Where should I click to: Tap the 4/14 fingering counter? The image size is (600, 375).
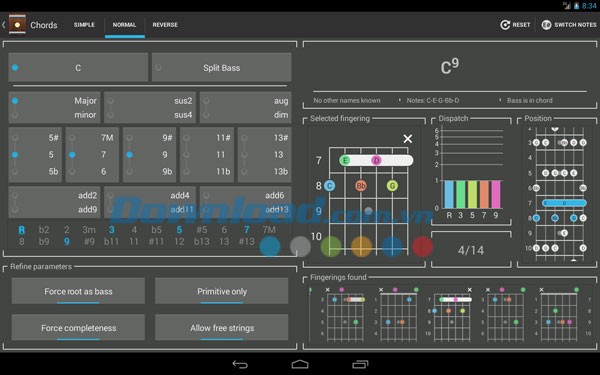click(x=471, y=250)
